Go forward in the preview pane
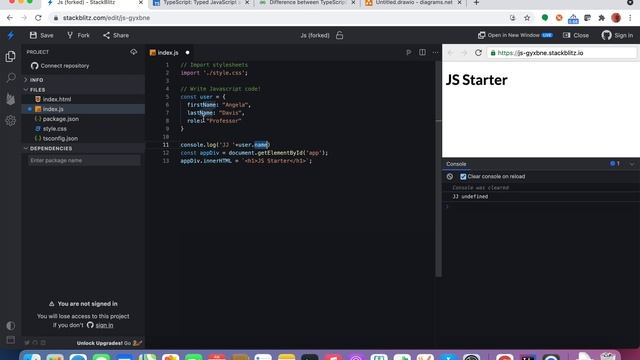The height and width of the screenshot is (360, 640). [x=464, y=53]
